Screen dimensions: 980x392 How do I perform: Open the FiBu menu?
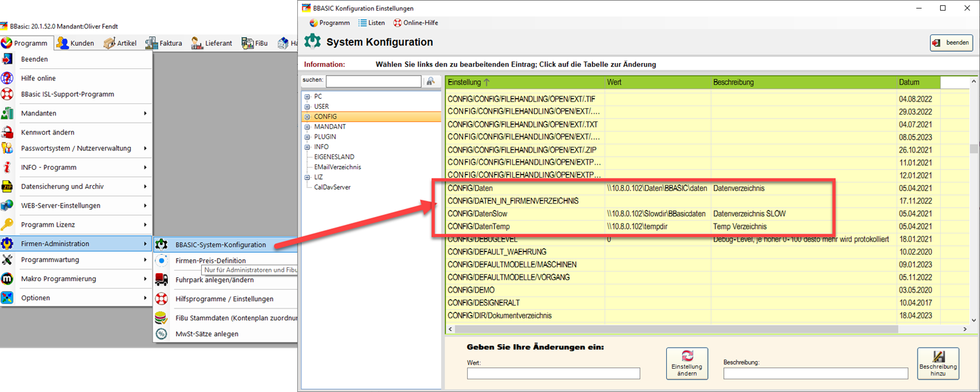(x=255, y=43)
